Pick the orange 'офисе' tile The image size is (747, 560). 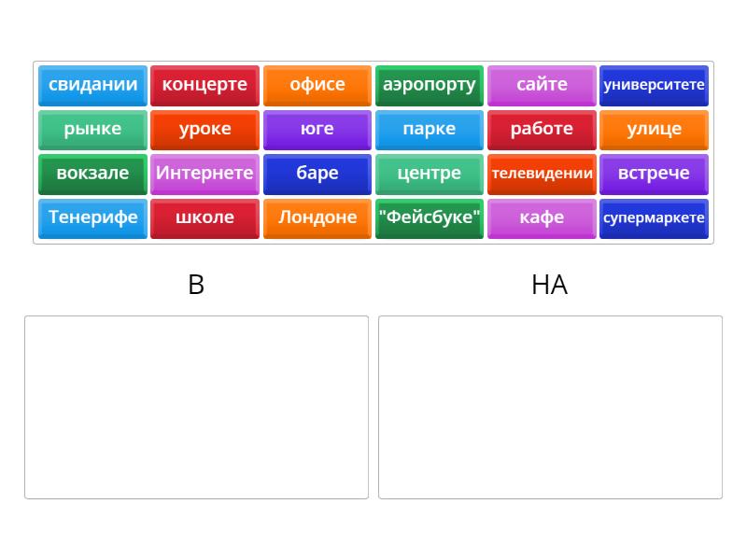317,85
